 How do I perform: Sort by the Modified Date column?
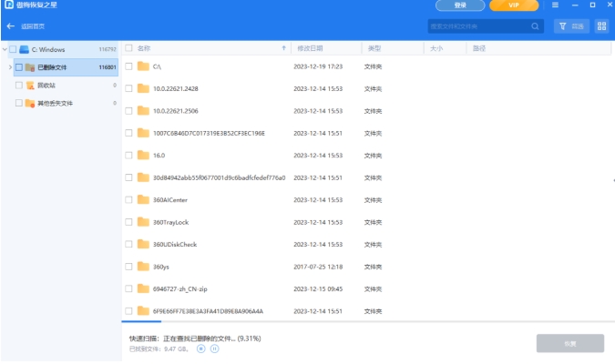(308, 47)
